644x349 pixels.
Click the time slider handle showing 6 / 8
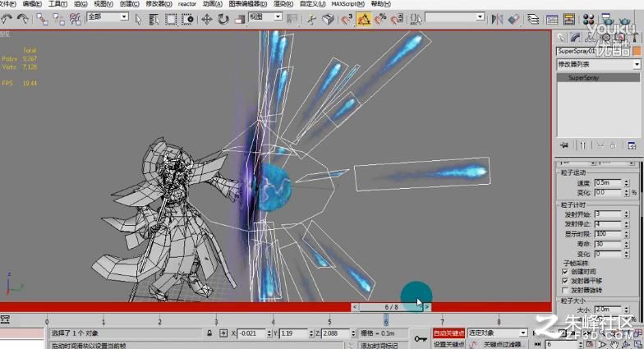[391, 307]
